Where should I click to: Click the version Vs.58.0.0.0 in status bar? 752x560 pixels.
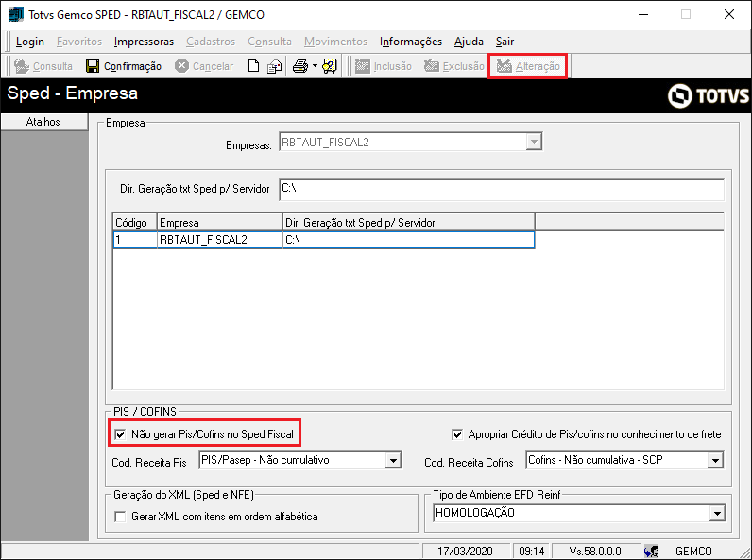coord(595,552)
